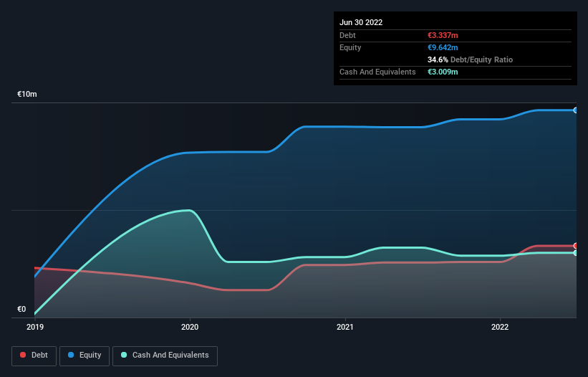Click the €10m y-axis label
Image resolution: width=588 pixels, height=377 pixels.
pos(27,94)
